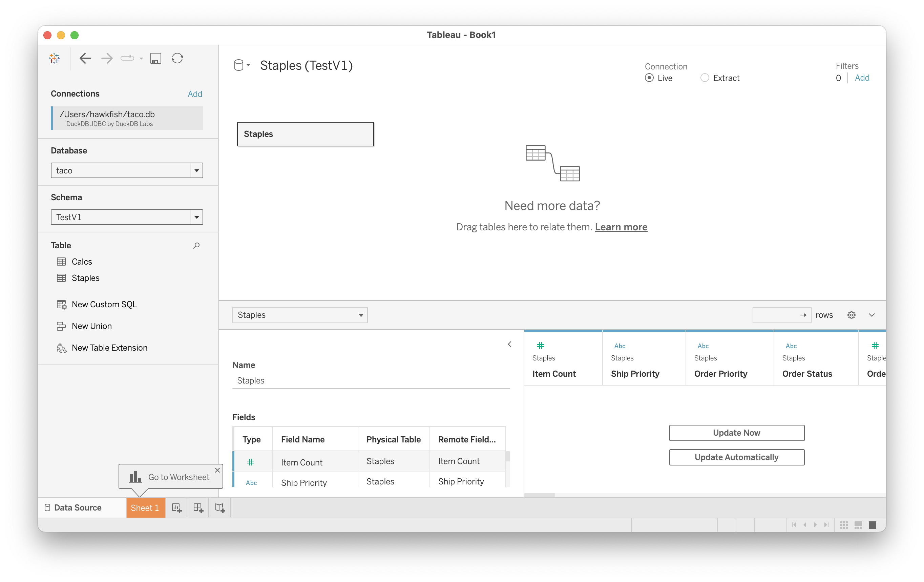The height and width of the screenshot is (582, 924).
Task: Open the Learn more link
Action: (x=621, y=227)
